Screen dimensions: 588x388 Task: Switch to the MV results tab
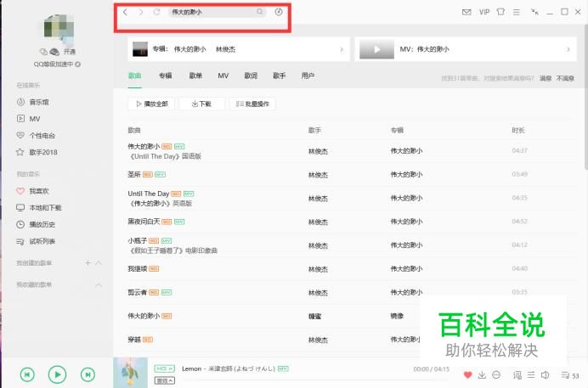click(x=223, y=76)
